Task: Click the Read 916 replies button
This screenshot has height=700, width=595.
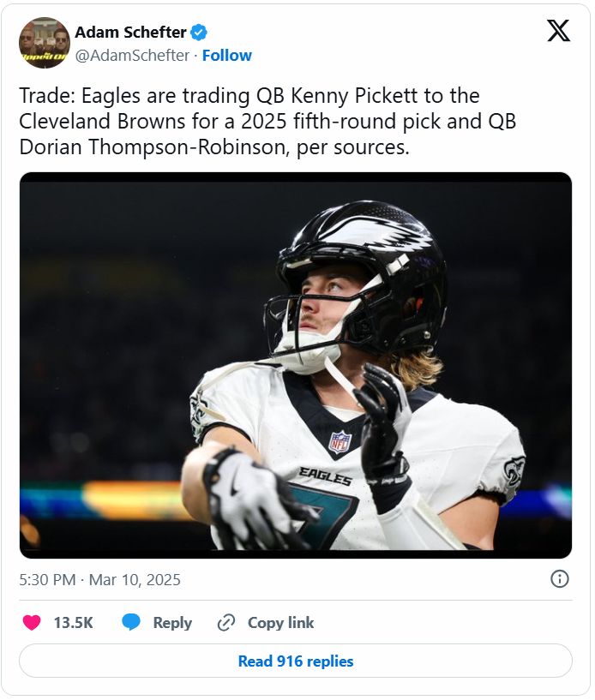Action: click(x=296, y=661)
